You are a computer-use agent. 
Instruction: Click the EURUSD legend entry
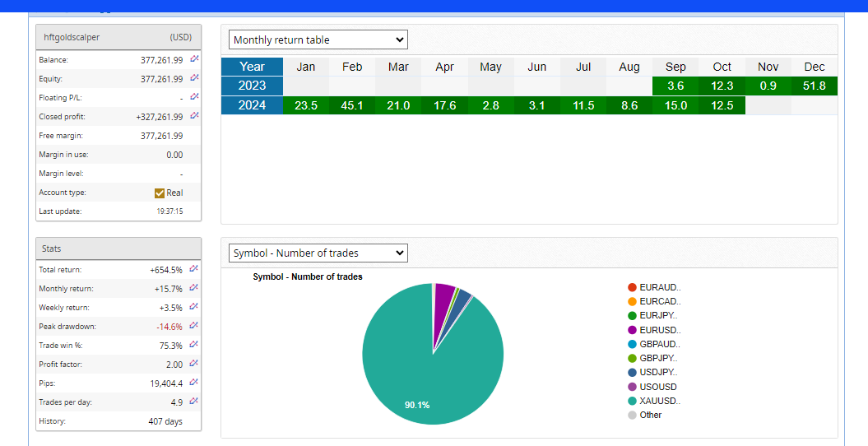coord(658,330)
